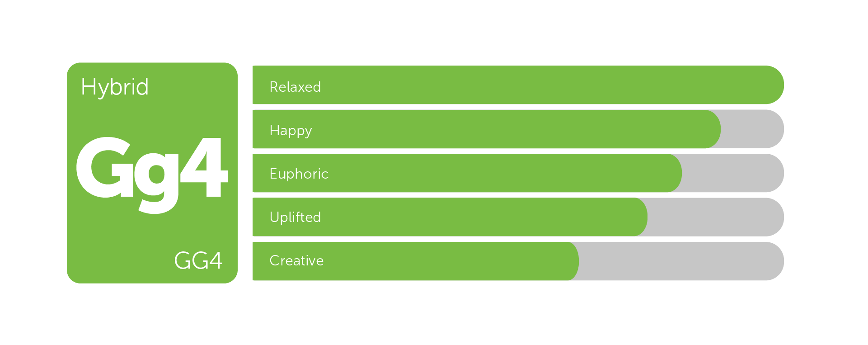Click the gray unfilled part of the Euphoric bar
Image resolution: width=868 pixels, height=345 pixels.
[732, 173]
